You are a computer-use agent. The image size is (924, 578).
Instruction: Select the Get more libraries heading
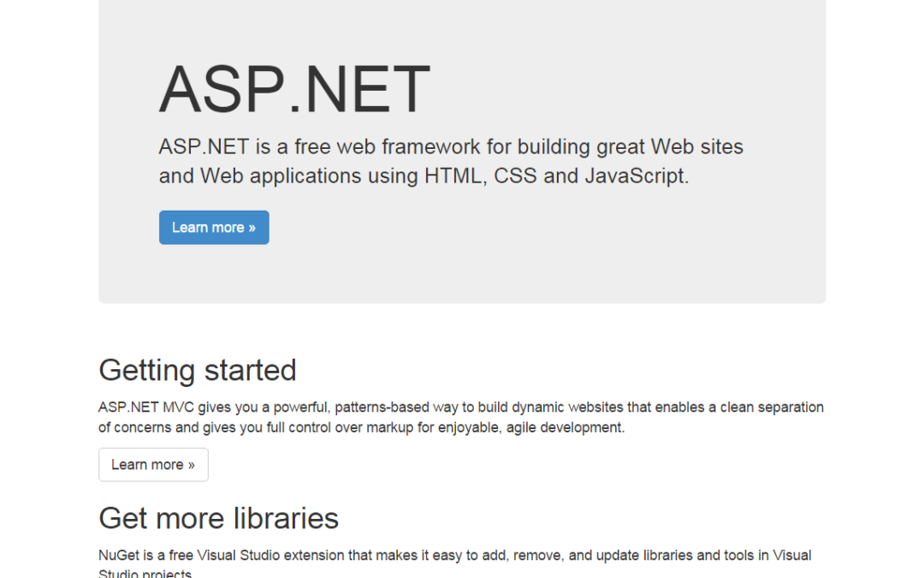coord(218,518)
